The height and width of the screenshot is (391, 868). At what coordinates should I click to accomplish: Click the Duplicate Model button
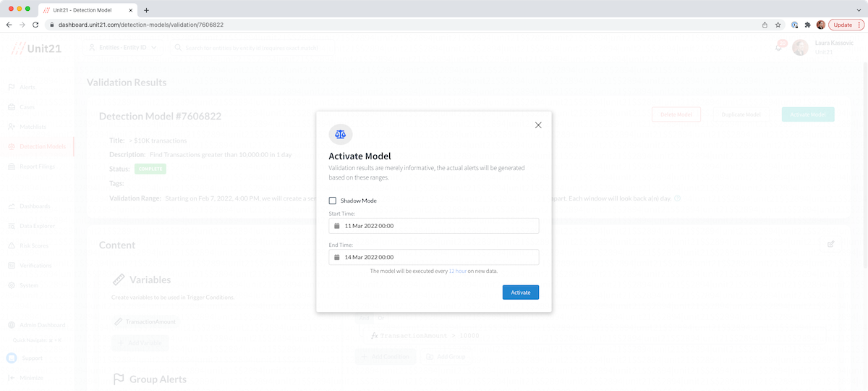[x=741, y=114]
